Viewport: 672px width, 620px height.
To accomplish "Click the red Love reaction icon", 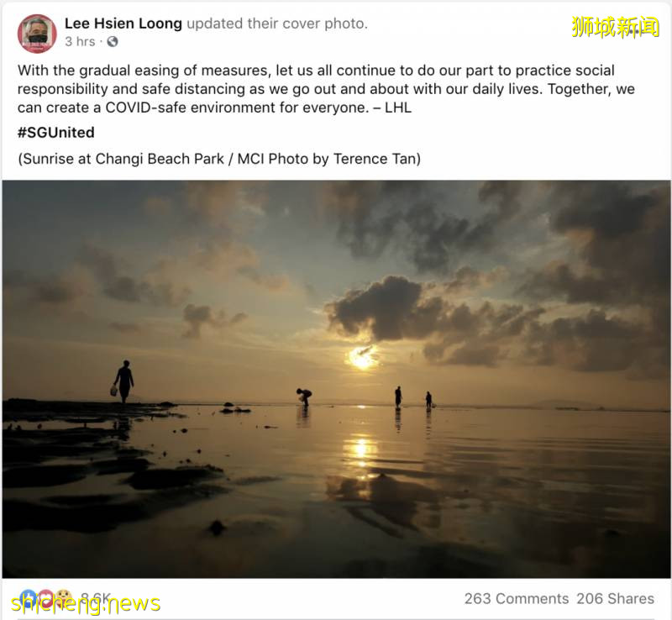I will [46, 597].
